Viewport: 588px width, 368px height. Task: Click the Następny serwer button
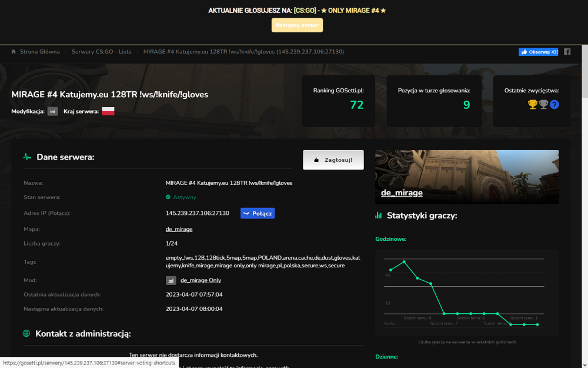pyautogui.click(x=297, y=25)
